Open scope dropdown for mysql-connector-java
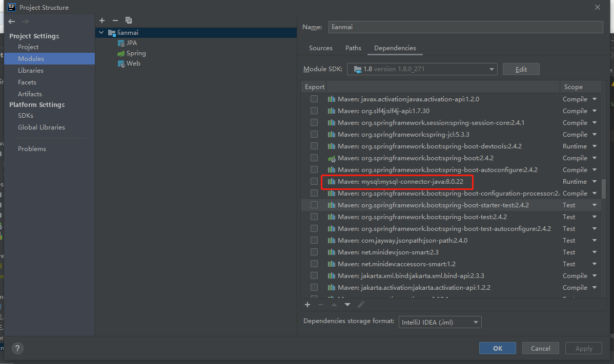Screen dimensions: 614x364 [x=595, y=181]
